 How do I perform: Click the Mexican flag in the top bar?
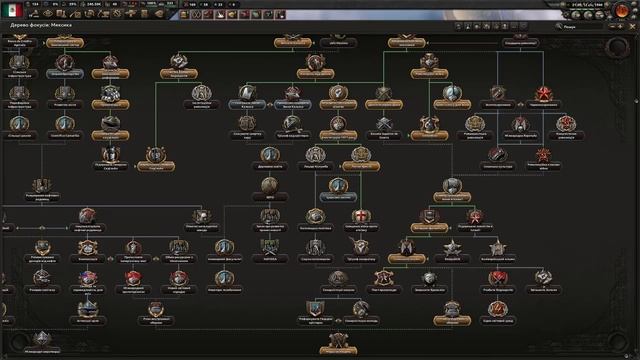(x=13, y=10)
